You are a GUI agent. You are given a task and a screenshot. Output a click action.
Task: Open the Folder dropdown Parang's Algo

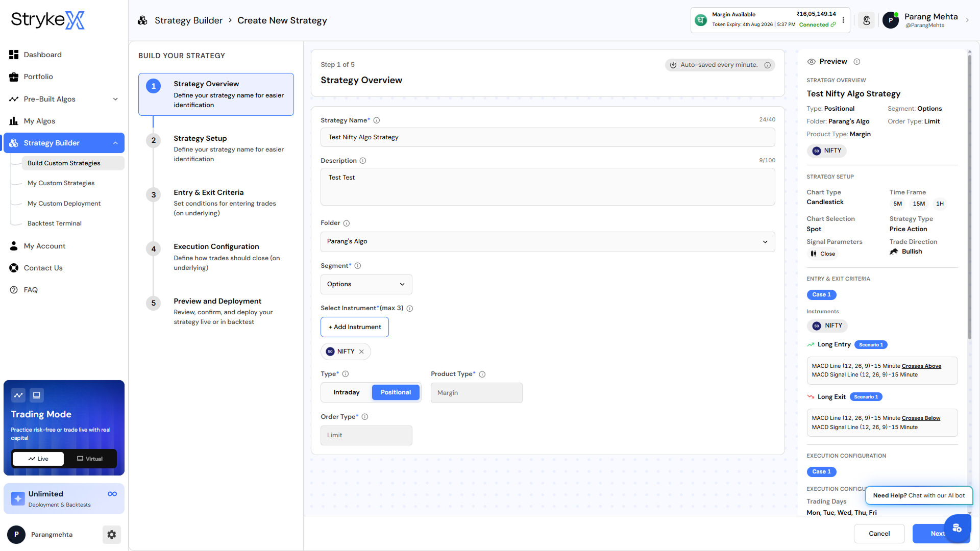[x=548, y=242]
